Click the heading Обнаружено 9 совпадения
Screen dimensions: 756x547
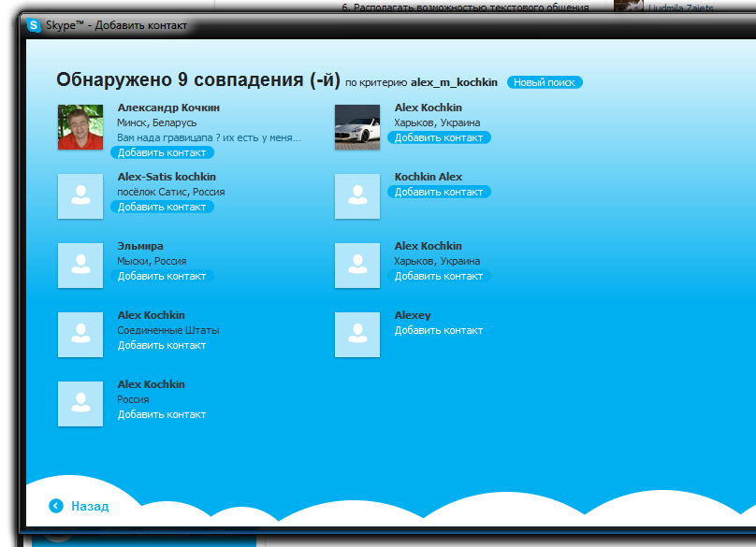coord(198,79)
